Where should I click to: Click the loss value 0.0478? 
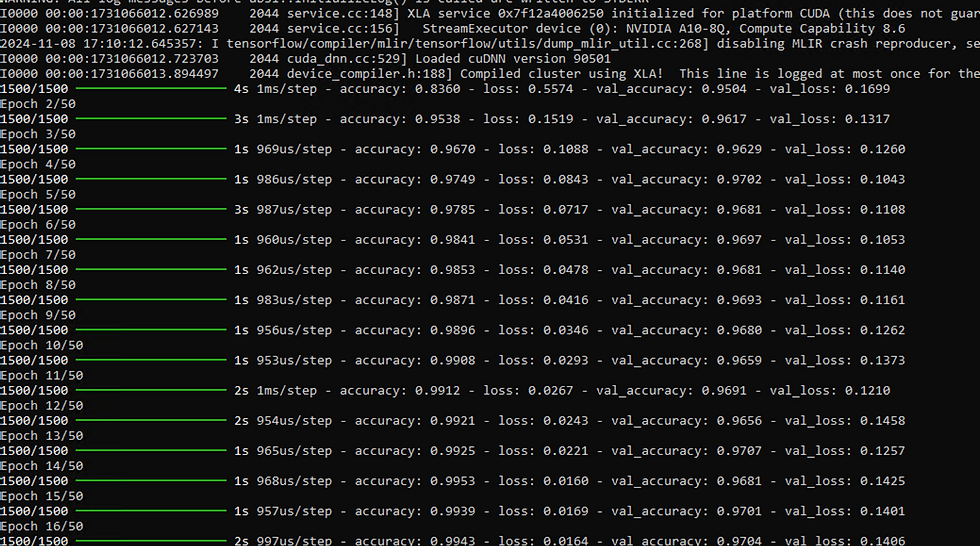[566, 270]
